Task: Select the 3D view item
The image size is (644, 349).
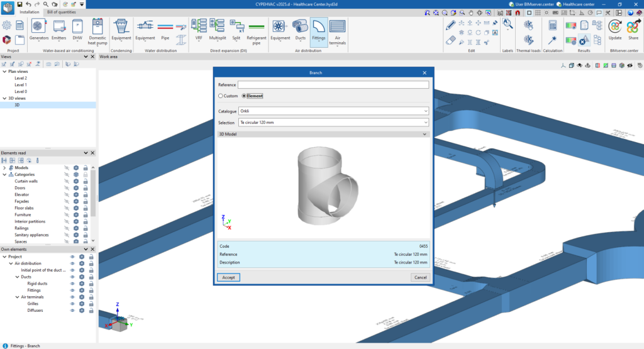Action: point(48,105)
